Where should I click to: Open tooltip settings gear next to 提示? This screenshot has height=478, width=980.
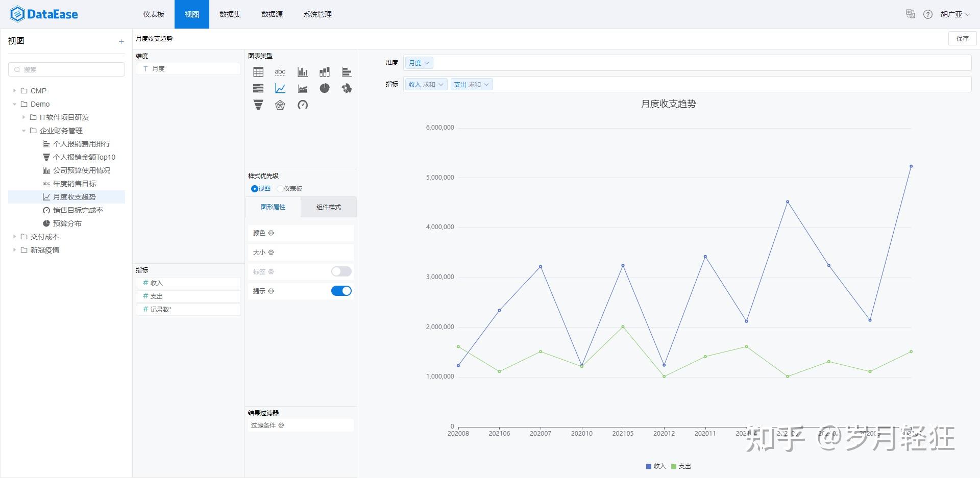click(x=271, y=291)
